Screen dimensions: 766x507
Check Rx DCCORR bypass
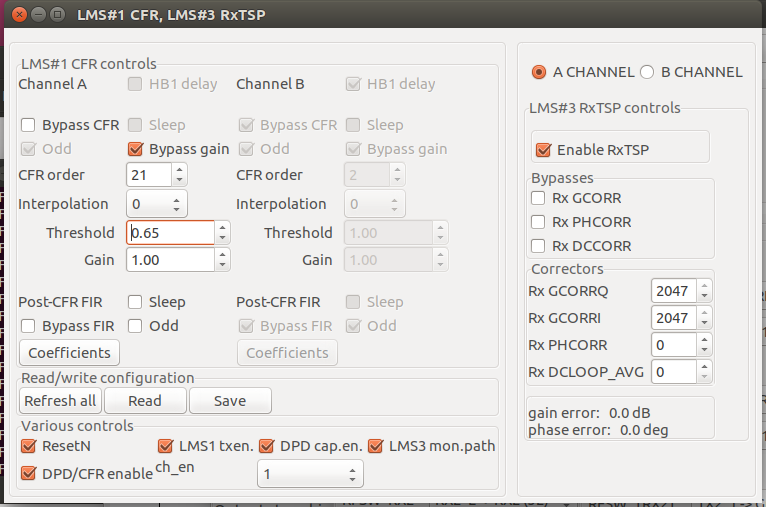(538, 246)
